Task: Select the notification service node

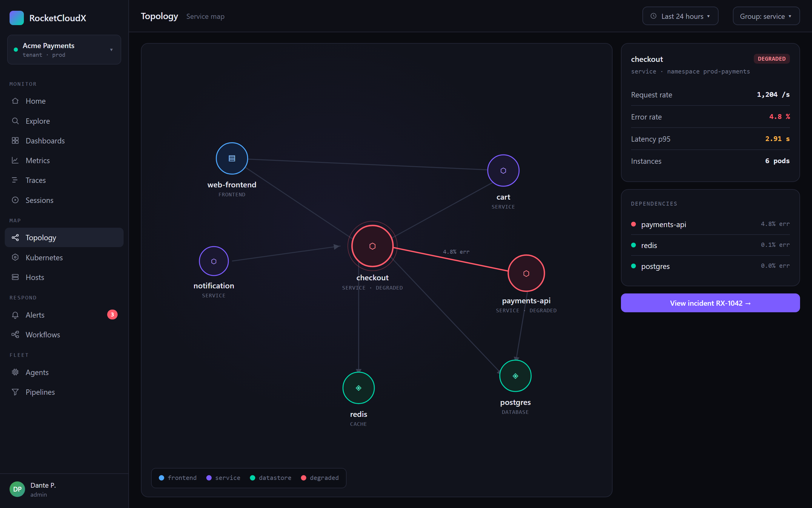Action: (214, 261)
